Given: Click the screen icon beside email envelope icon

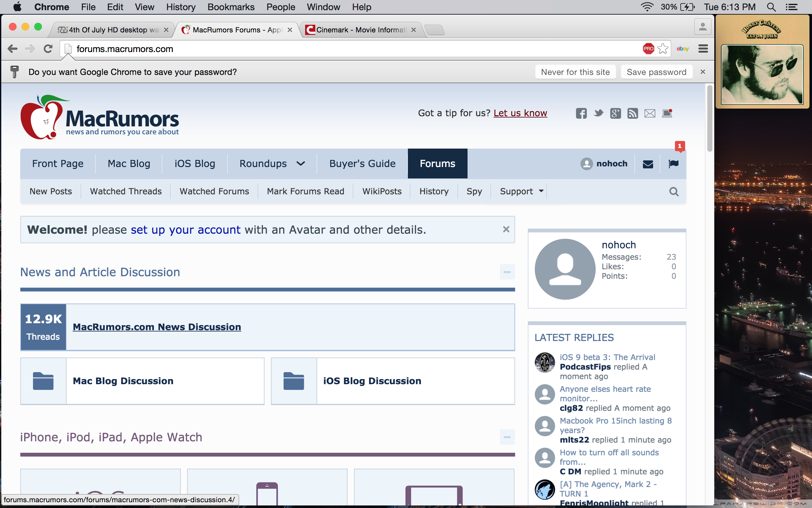Looking at the screenshot, I should pos(667,113).
